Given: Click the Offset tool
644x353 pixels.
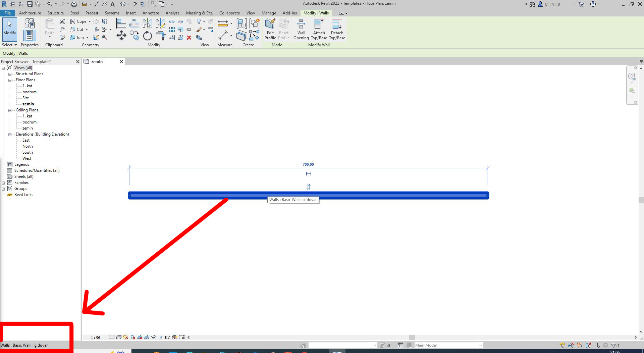Looking at the screenshot, I should (135, 23).
